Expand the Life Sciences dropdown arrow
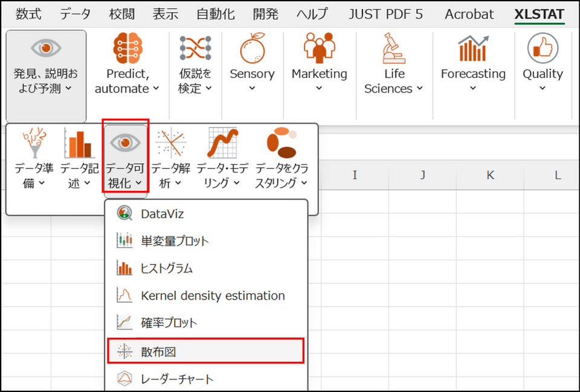The width and height of the screenshot is (580, 392). click(419, 88)
